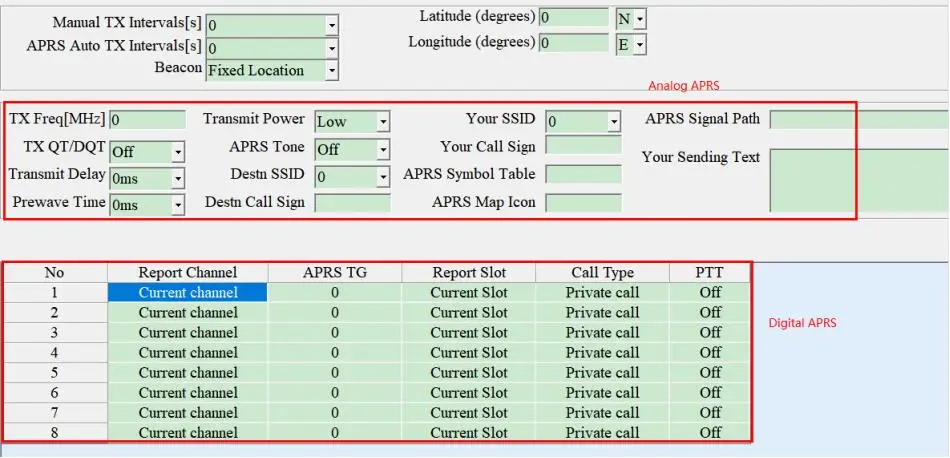The height and width of the screenshot is (458, 950).
Task: Select row 8 Call Type cell
Action: [602, 432]
